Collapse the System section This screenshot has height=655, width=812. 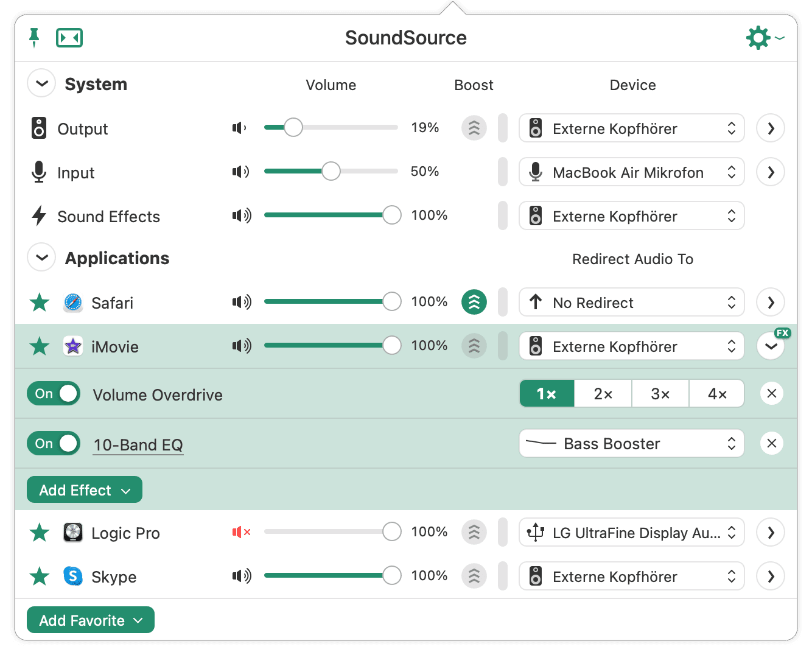coord(41,83)
